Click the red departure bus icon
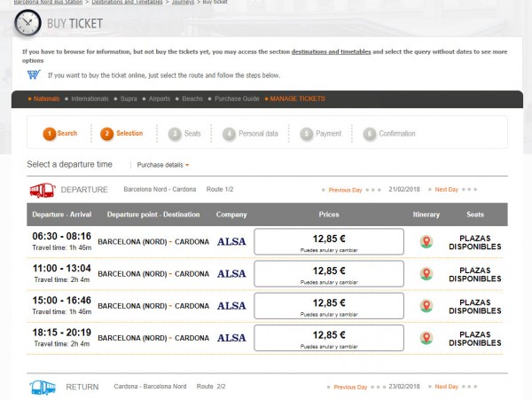532x400 pixels. click(43, 190)
